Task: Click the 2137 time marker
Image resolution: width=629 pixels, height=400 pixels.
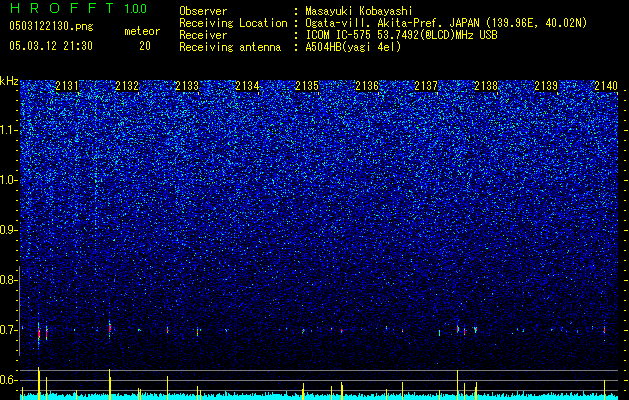Action: [426, 85]
